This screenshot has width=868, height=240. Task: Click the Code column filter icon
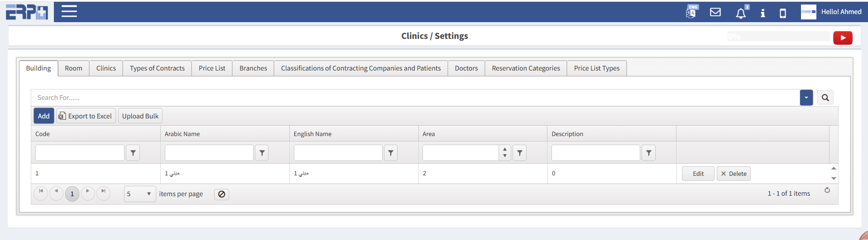133,153
